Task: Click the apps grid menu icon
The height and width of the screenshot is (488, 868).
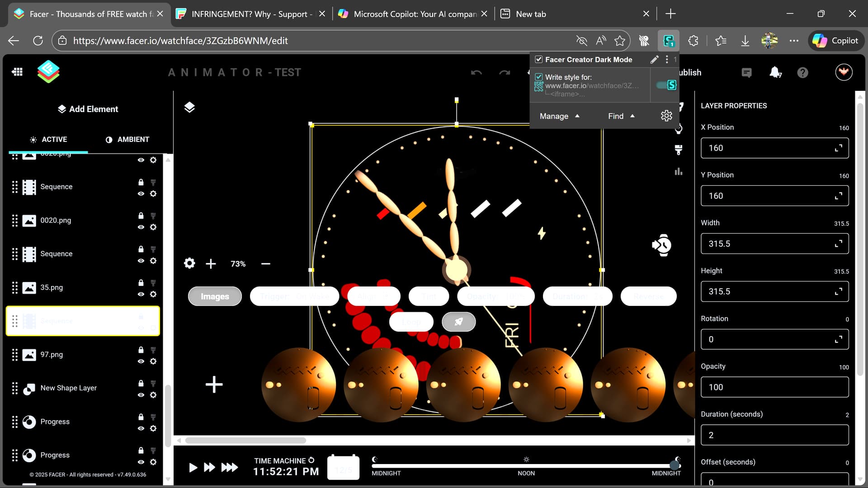Action: [x=17, y=72]
